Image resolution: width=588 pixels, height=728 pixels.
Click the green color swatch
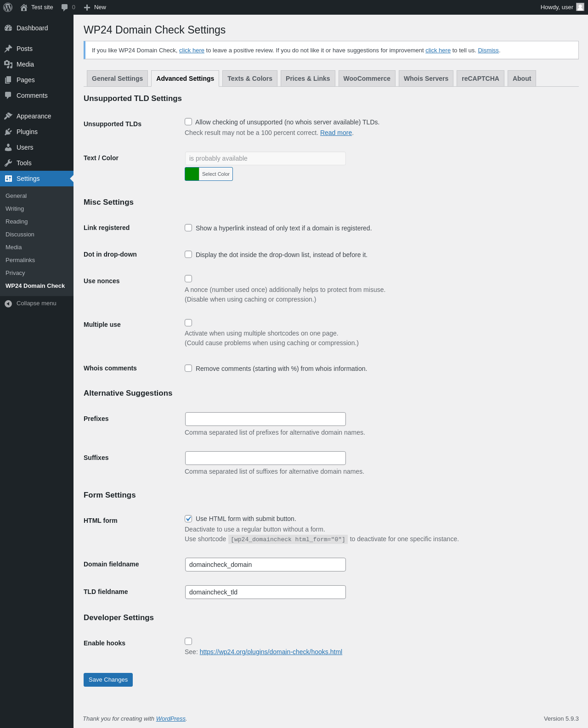tap(192, 174)
